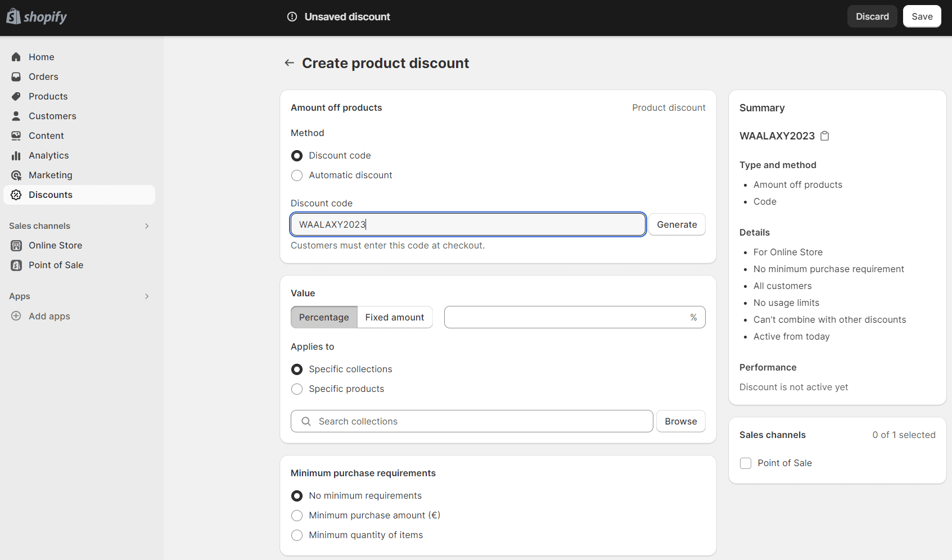Viewport: 952px width, 560px height.
Task: Click the Point of Sale bag icon
Action: coord(16,265)
